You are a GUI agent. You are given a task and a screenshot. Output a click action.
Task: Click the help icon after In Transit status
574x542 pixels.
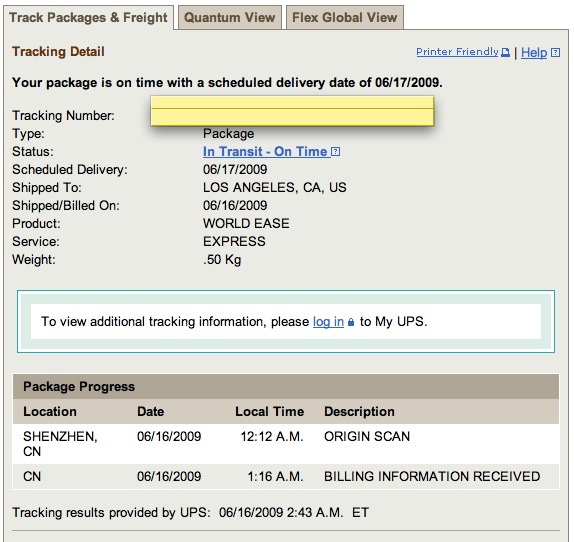335,152
